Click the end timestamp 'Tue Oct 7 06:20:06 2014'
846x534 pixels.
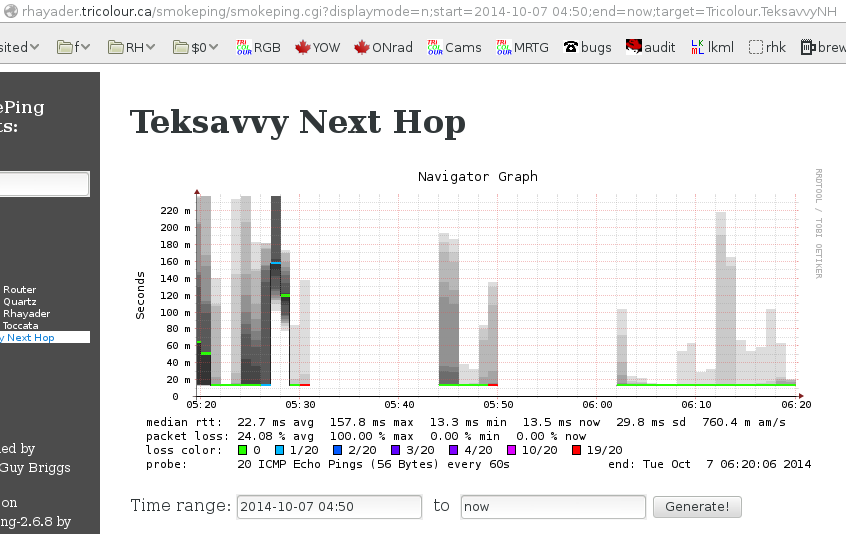click(x=727, y=464)
